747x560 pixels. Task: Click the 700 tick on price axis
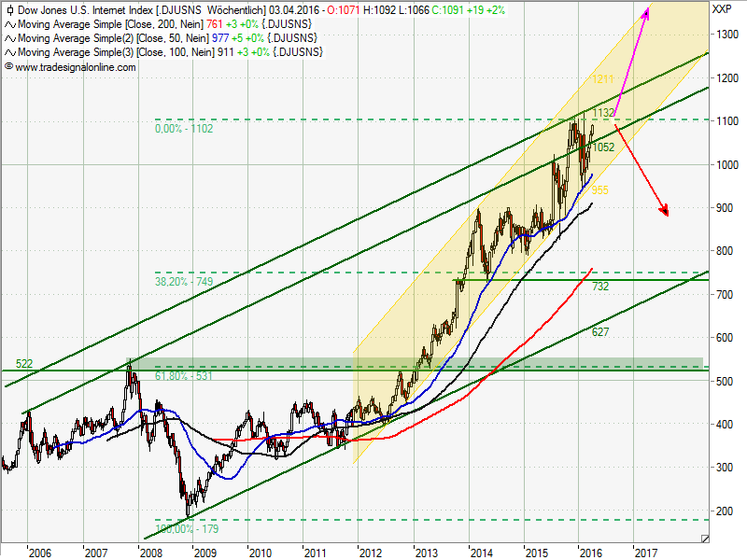coord(725,295)
